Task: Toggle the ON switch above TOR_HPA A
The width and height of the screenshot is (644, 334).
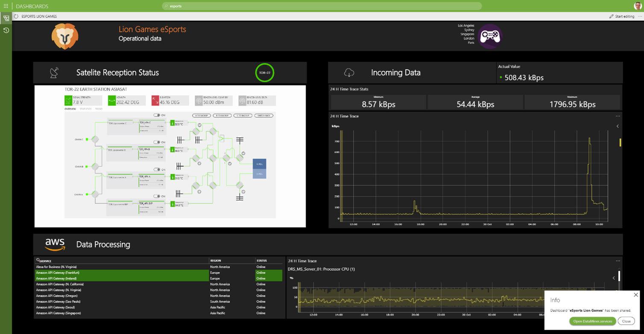Action: point(157,169)
